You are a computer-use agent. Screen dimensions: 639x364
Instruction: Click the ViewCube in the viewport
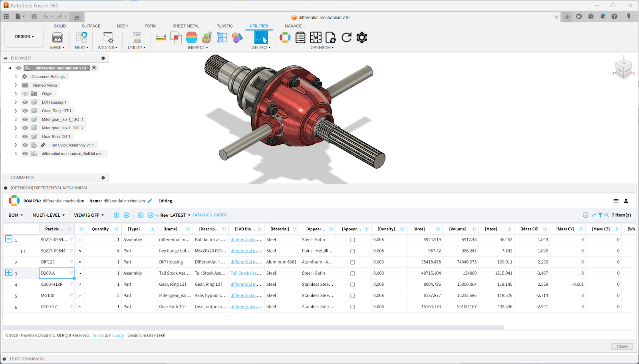[x=623, y=68]
